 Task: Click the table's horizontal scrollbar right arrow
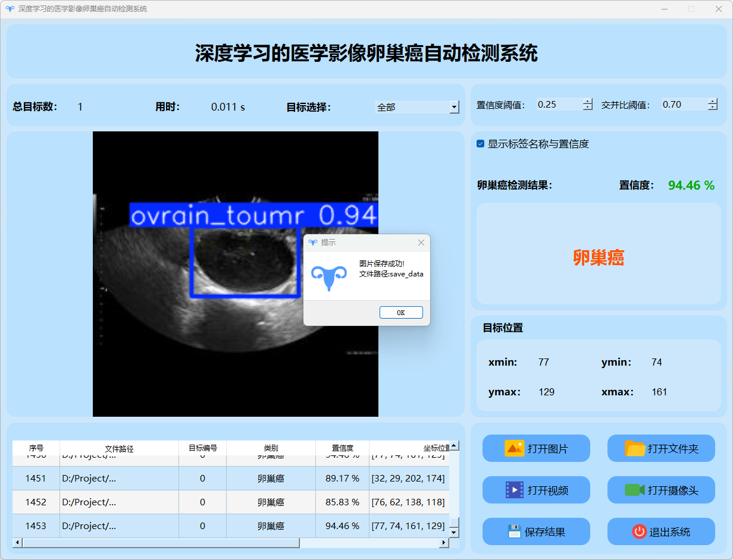tap(443, 543)
